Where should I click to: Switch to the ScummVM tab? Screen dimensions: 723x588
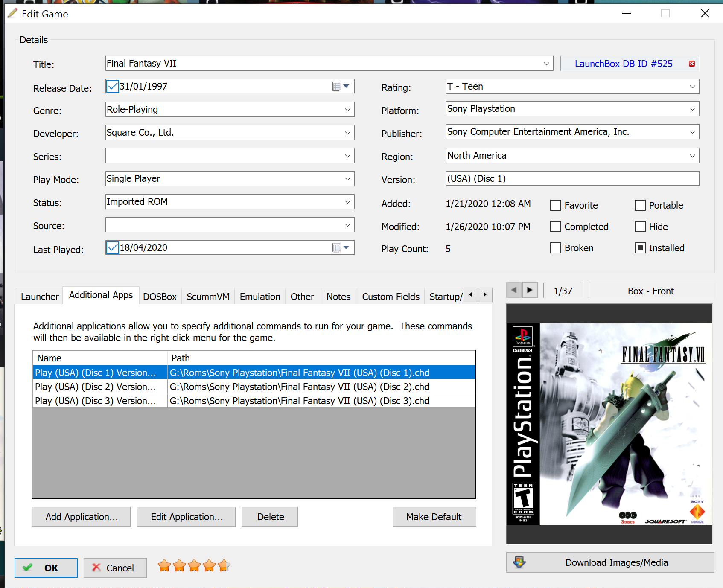[x=208, y=297]
